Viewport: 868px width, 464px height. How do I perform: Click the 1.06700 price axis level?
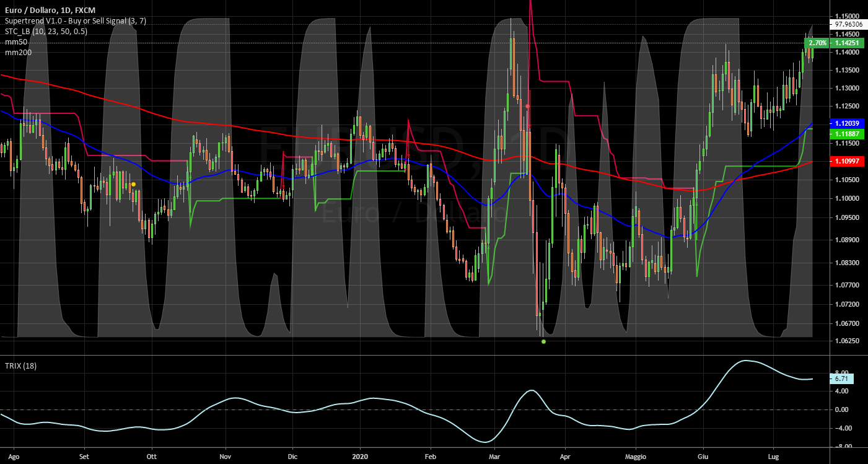(846, 323)
